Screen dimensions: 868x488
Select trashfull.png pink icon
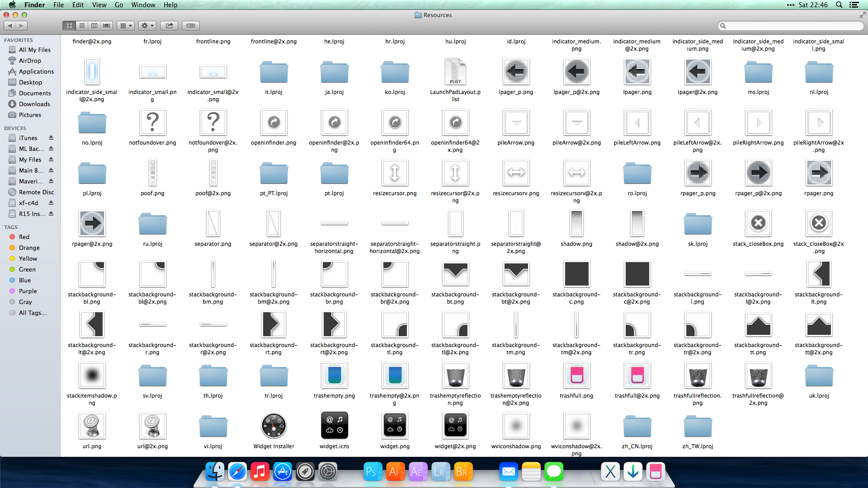click(576, 375)
